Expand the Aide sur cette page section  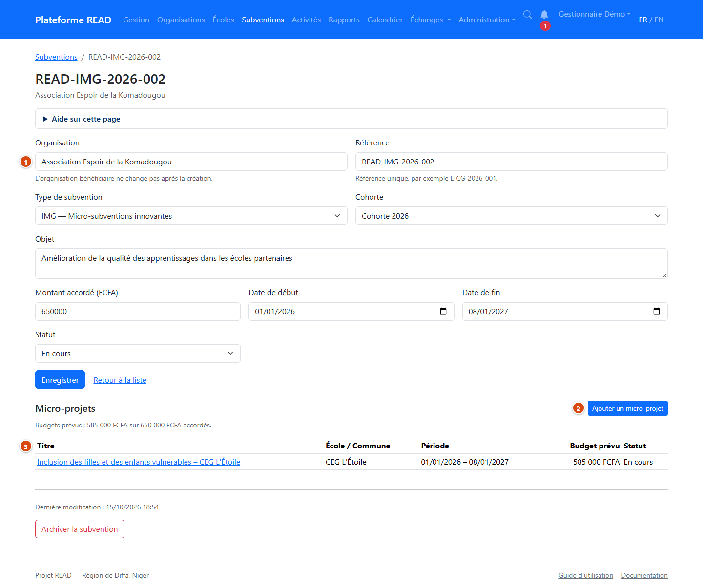(351, 119)
